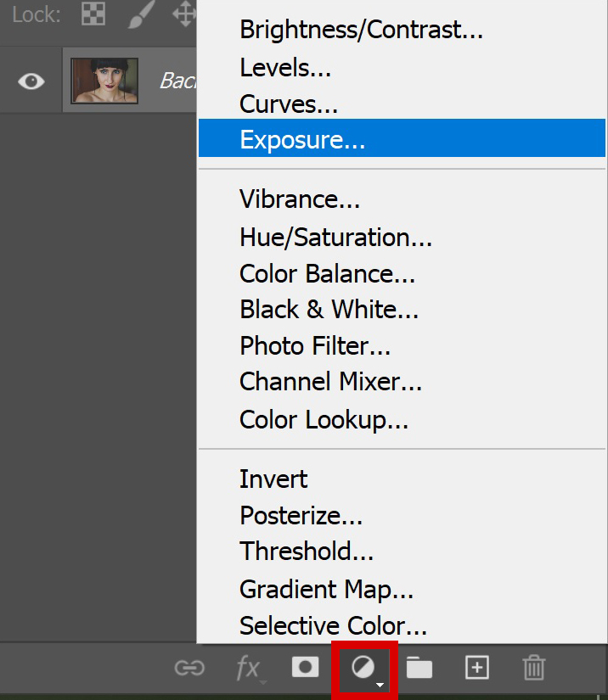Toggle lock transparent pixels checkerboard
Screen dimensions: 608x700
point(93,14)
